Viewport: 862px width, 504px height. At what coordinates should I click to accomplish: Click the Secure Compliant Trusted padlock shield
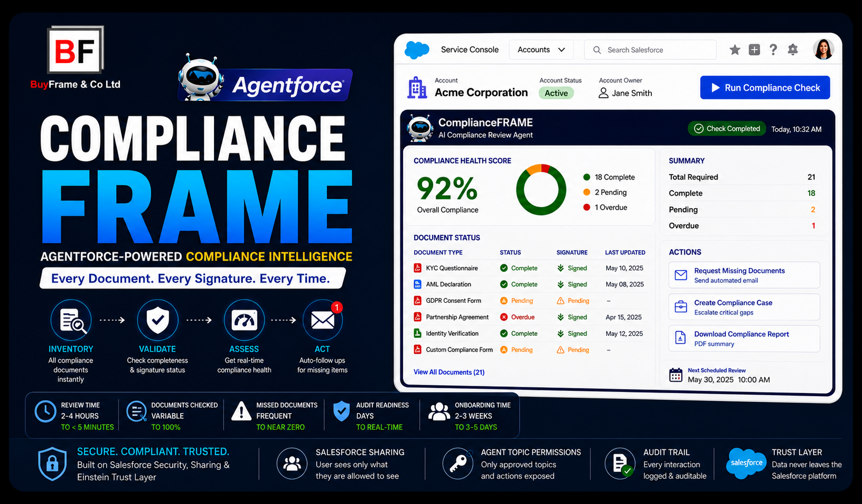(x=53, y=464)
